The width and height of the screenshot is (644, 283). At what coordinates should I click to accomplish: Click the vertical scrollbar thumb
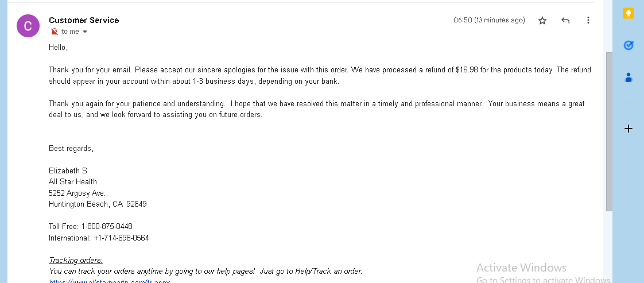click(x=609, y=131)
